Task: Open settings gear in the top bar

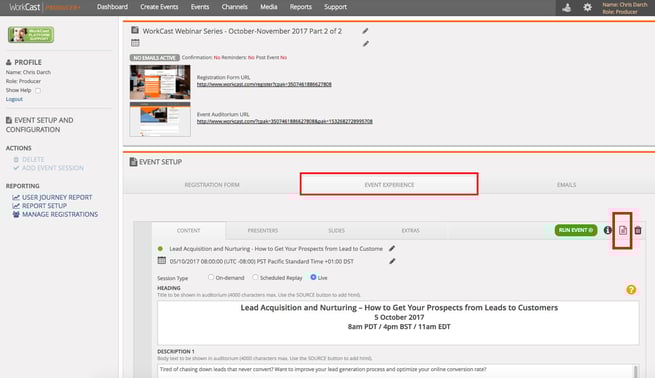Action: pyautogui.click(x=587, y=8)
